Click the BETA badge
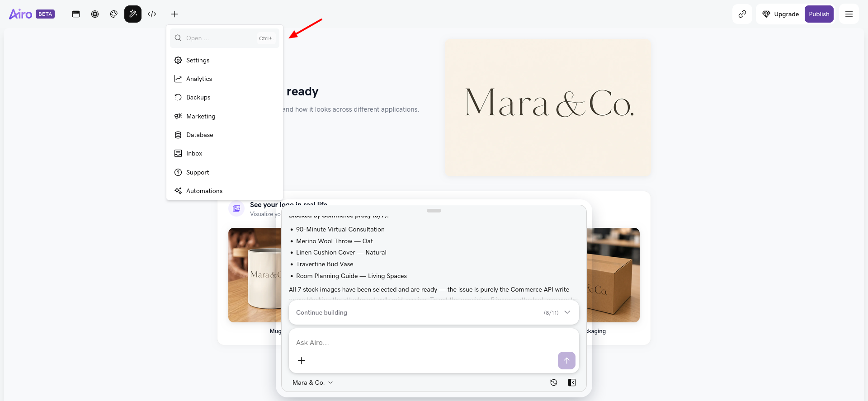868x401 pixels. [x=45, y=14]
